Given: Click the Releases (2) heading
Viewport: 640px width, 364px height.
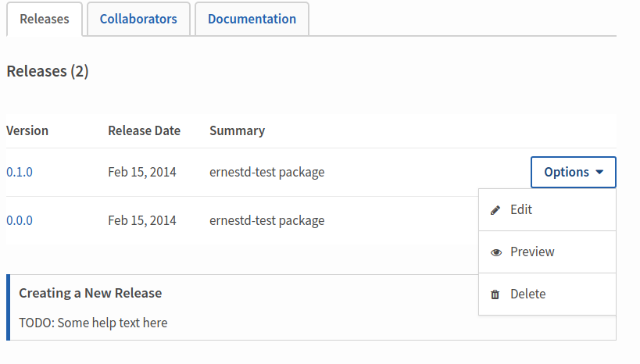Looking at the screenshot, I should coord(48,71).
